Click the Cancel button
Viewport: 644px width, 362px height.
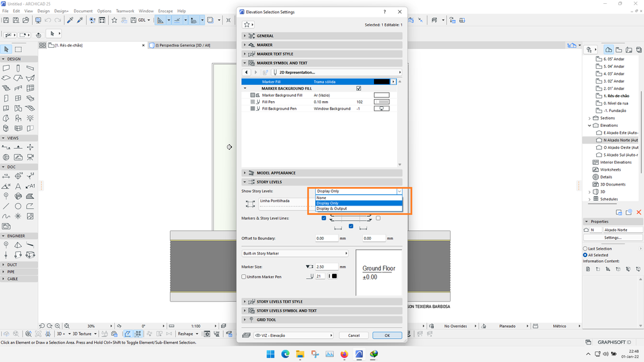(x=354, y=336)
